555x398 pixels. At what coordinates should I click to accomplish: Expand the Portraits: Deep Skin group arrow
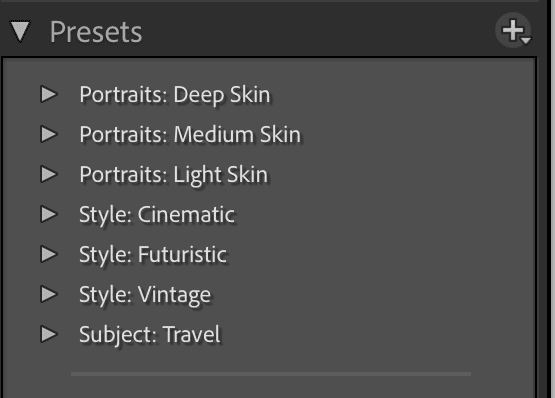tap(49, 94)
